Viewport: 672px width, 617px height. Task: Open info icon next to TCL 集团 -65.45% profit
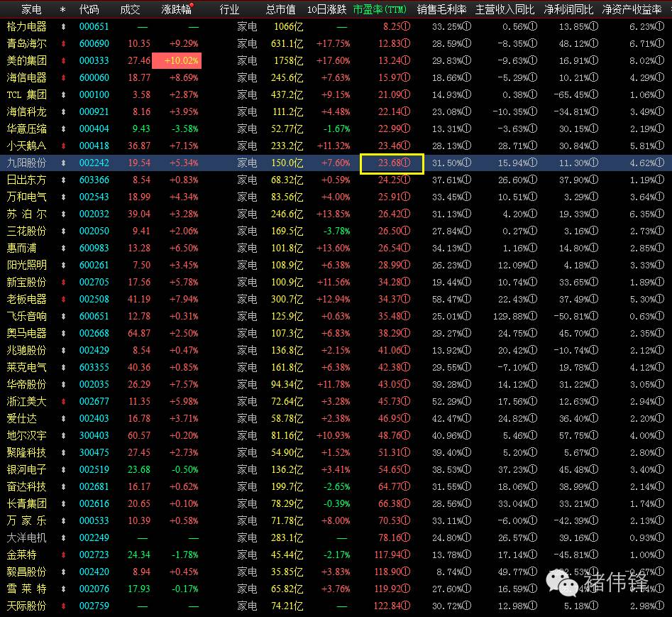point(593,94)
